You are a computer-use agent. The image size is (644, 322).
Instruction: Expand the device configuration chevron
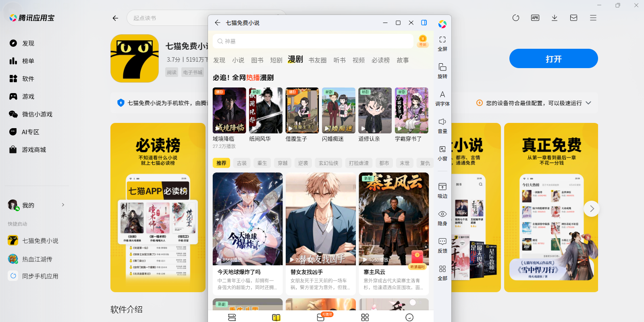point(588,103)
